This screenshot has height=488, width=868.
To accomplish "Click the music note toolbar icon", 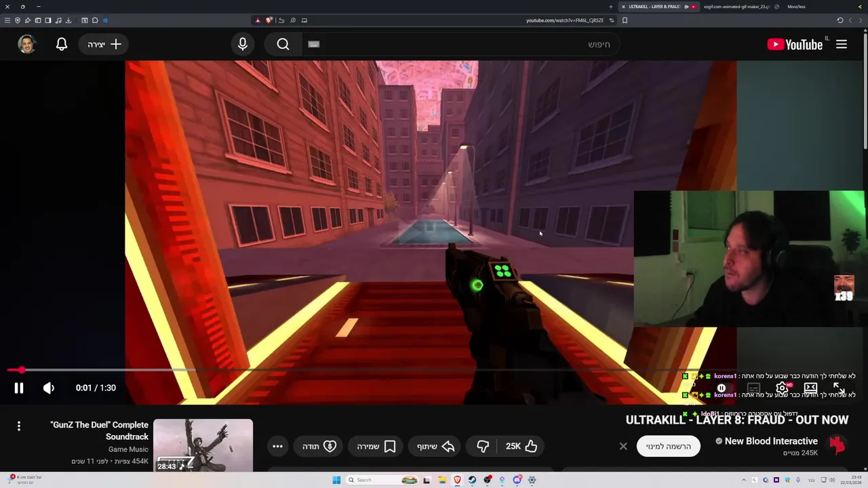I will tap(58, 20).
